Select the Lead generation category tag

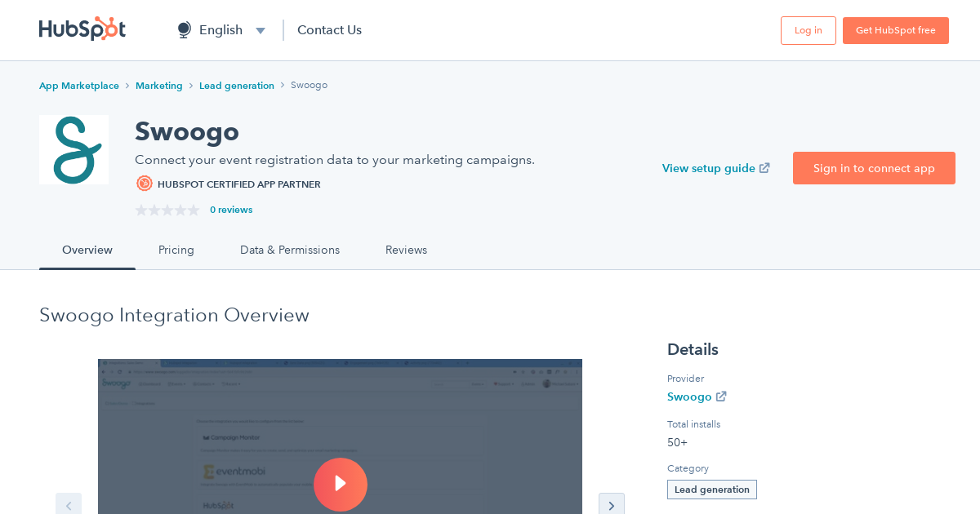711,489
